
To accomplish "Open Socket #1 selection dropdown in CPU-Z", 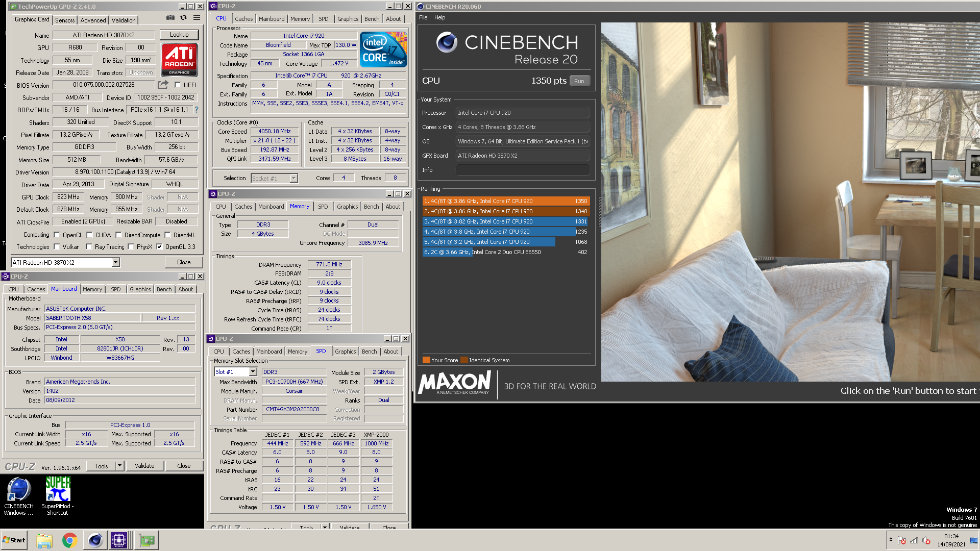I will [293, 178].
